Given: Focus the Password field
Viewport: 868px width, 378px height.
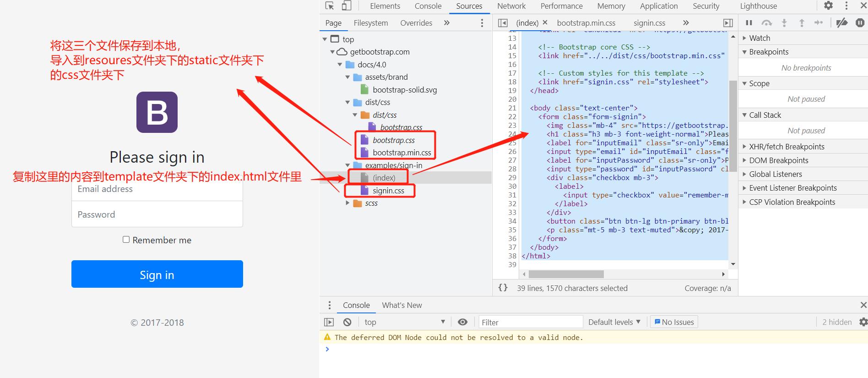Looking at the screenshot, I should [x=157, y=214].
